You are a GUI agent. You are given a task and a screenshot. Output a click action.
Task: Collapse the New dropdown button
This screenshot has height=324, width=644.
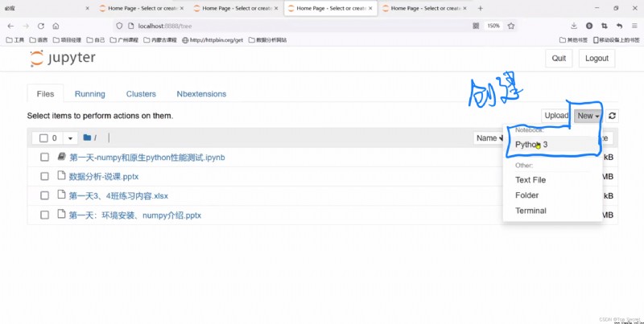(588, 116)
